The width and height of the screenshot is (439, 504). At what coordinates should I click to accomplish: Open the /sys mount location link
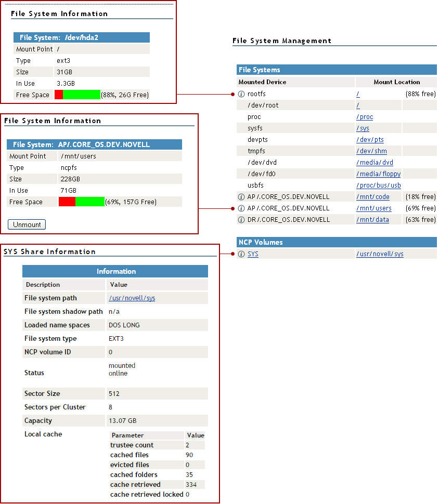coord(363,128)
